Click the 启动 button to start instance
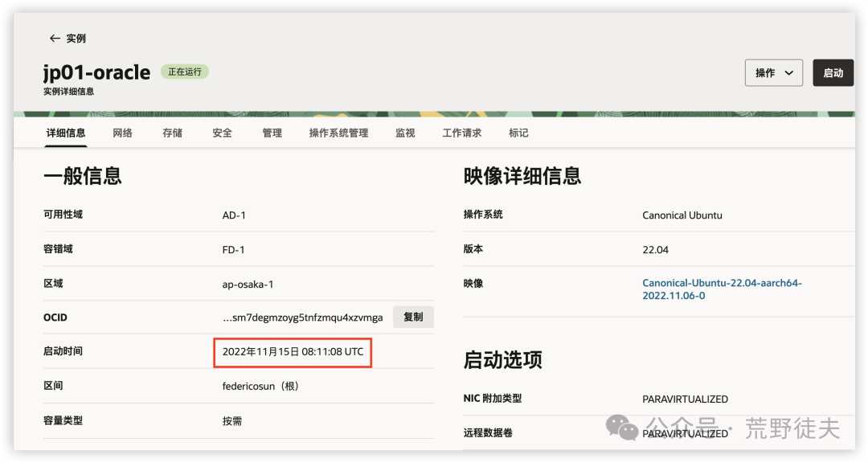The height and width of the screenshot is (463, 868). pyautogui.click(x=833, y=72)
